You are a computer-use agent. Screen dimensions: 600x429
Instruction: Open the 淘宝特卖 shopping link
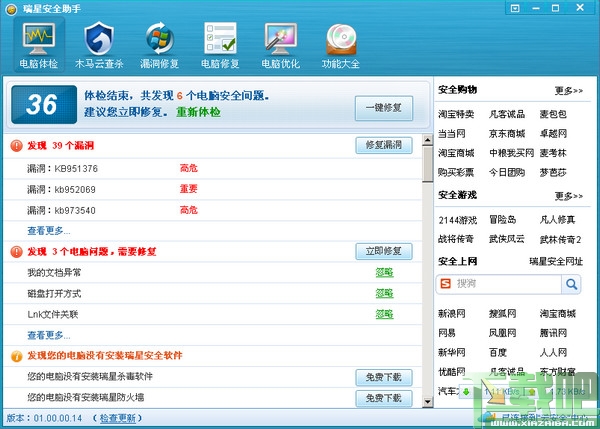(456, 114)
